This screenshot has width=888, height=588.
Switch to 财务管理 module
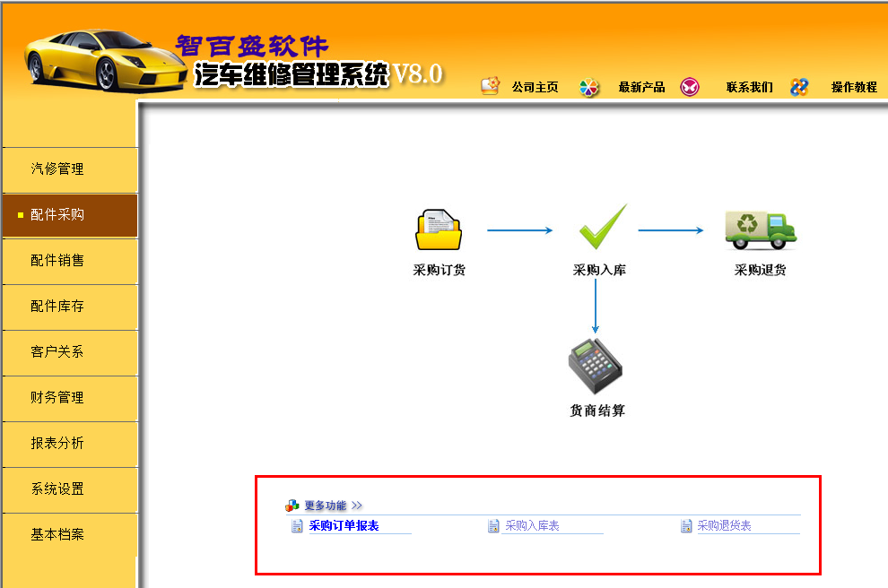(x=70, y=398)
